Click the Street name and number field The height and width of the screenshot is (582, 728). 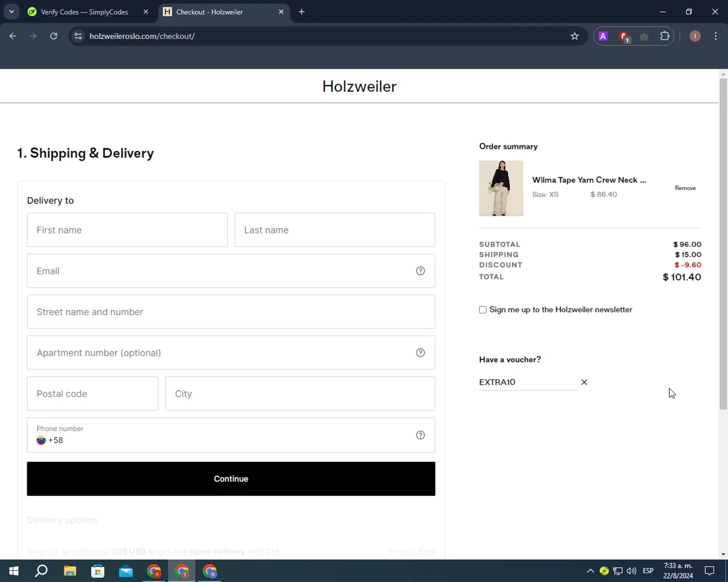tap(231, 312)
